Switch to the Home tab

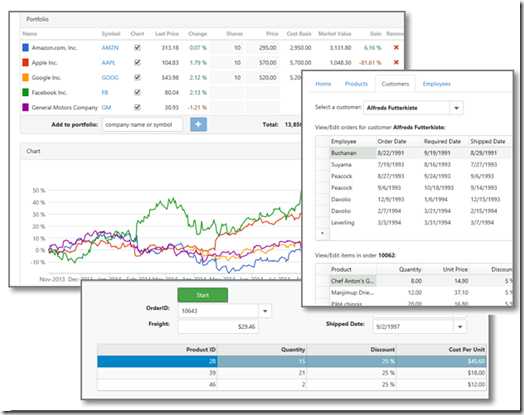click(x=323, y=84)
